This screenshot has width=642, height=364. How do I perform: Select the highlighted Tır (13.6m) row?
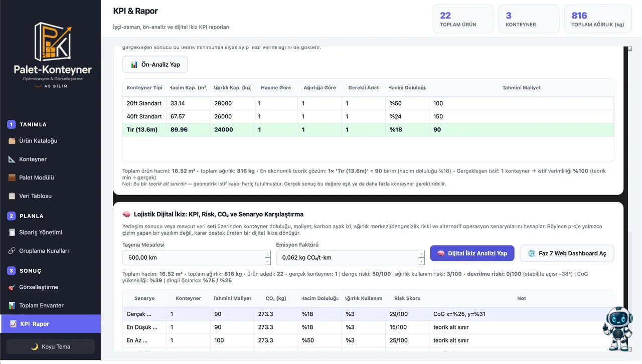coord(368,129)
